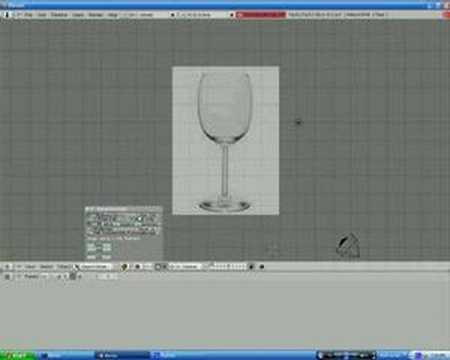Click the floating background image panel header
Screen dimensions: 450x360
tap(123, 209)
